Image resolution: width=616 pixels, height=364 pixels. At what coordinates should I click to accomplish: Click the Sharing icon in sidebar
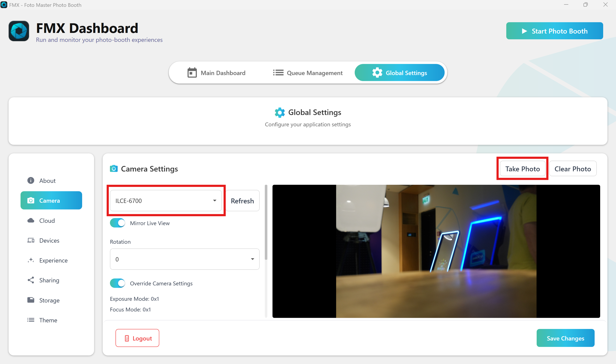[x=31, y=280]
